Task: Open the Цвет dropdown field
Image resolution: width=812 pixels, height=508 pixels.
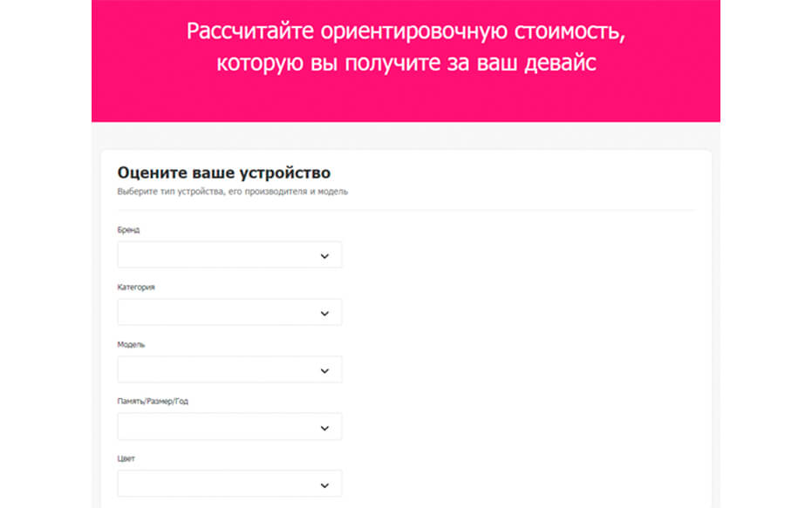Action: (x=229, y=484)
